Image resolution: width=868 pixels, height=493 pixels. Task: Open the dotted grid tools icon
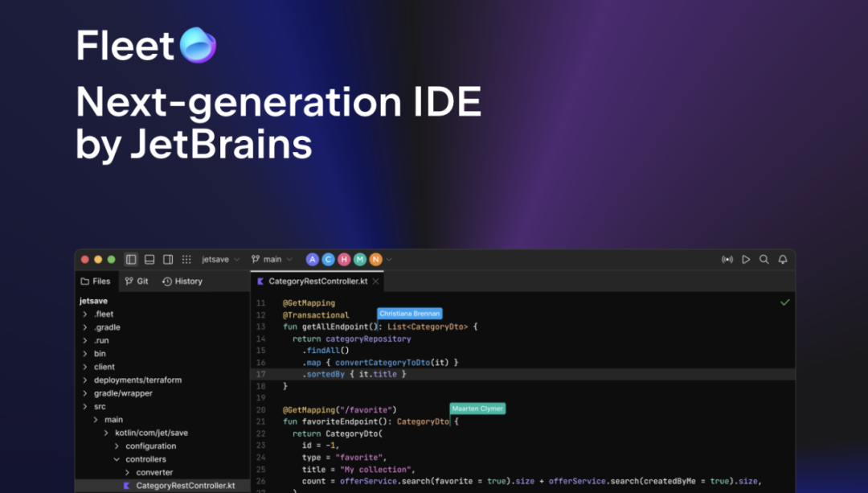tap(186, 259)
